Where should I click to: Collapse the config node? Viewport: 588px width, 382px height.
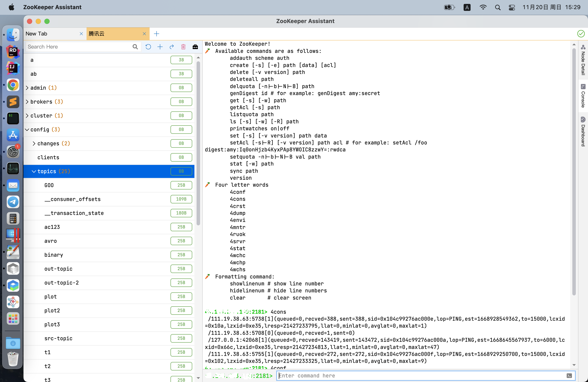click(27, 129)
